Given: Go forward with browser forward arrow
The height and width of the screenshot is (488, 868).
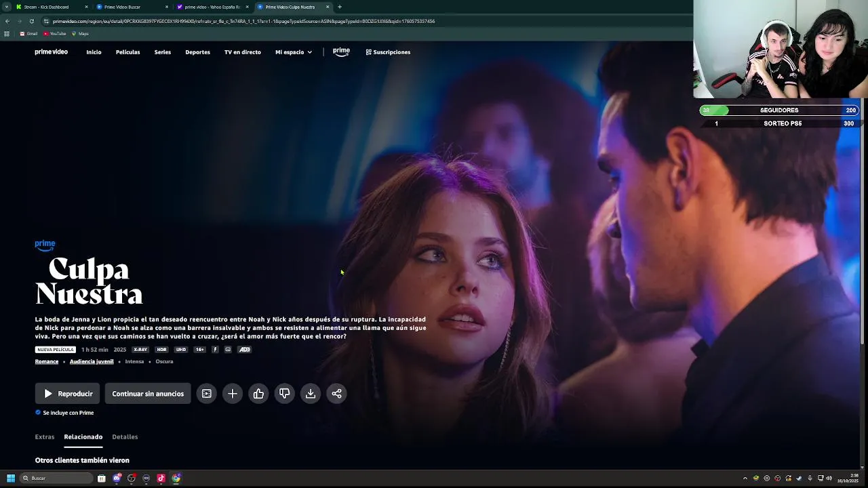Looking at the screenshot, I should point(19,21).
